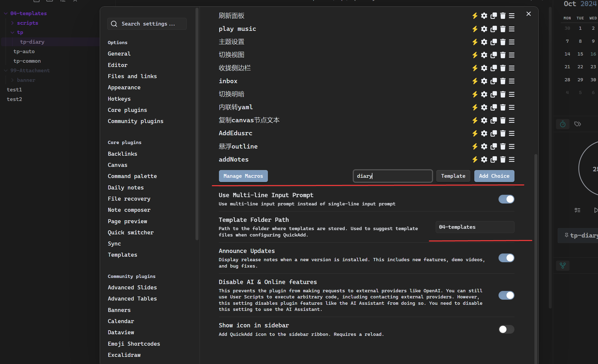The image size is (598, 364).
Task: Delete the addNotes choice via trash icon
Action: (503, 159)
